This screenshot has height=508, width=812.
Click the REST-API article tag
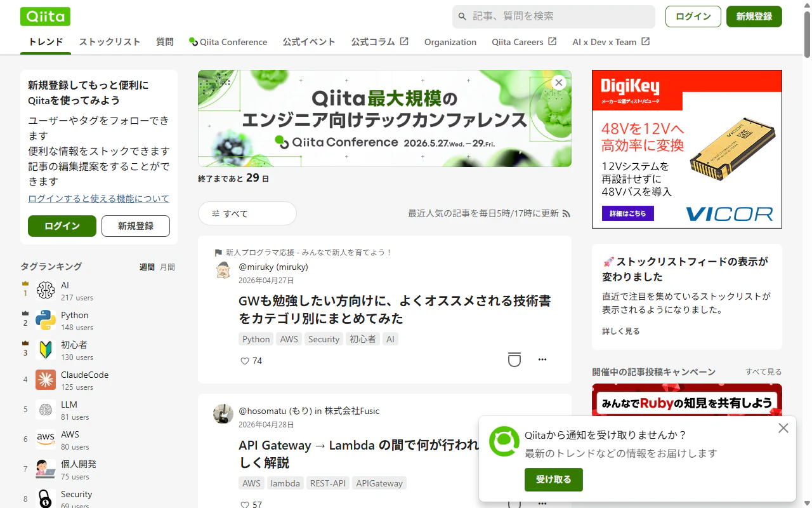328,483
